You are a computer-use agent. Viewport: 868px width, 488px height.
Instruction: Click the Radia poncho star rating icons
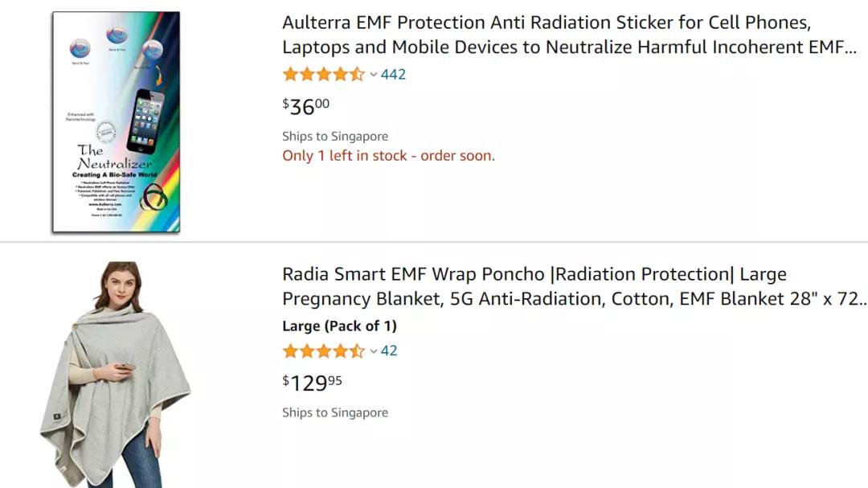coord(323,351)
